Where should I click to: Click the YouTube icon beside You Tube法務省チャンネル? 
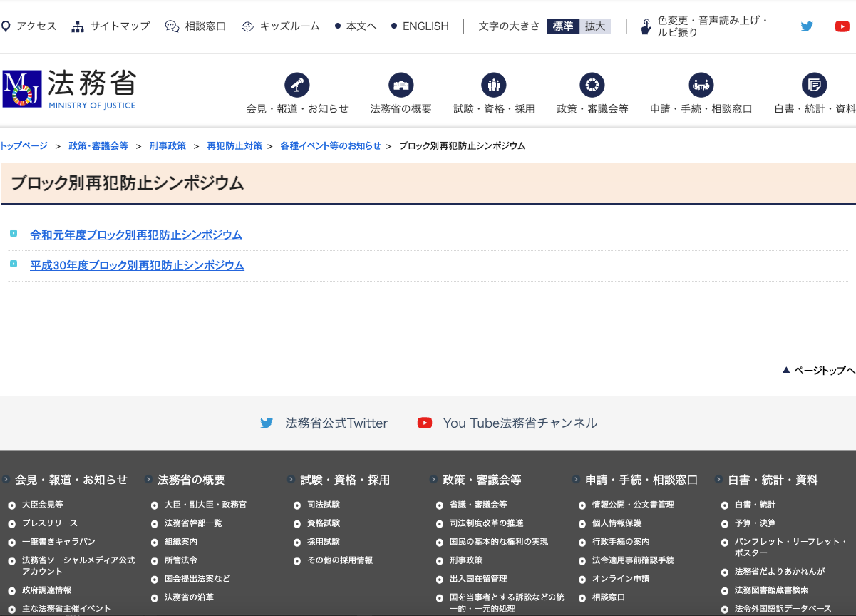425,423
